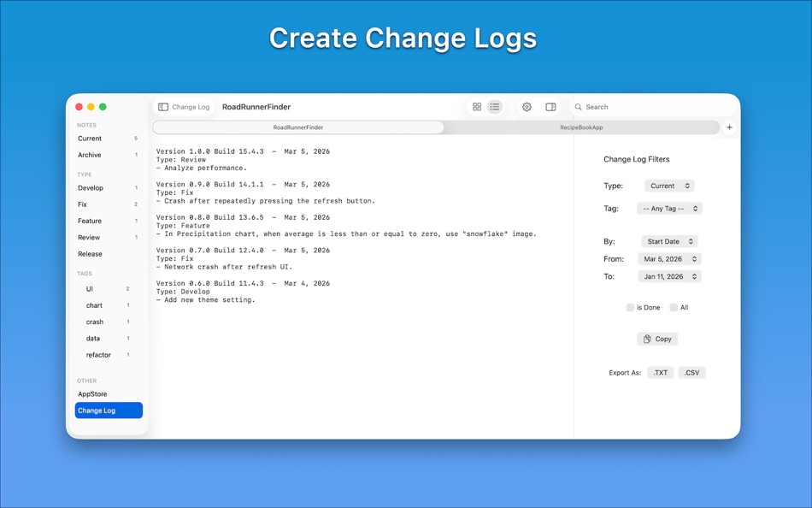Select the RoadRunnerFinder tab
Viewport: 812px width, 508px height.
tap(298, 127)
